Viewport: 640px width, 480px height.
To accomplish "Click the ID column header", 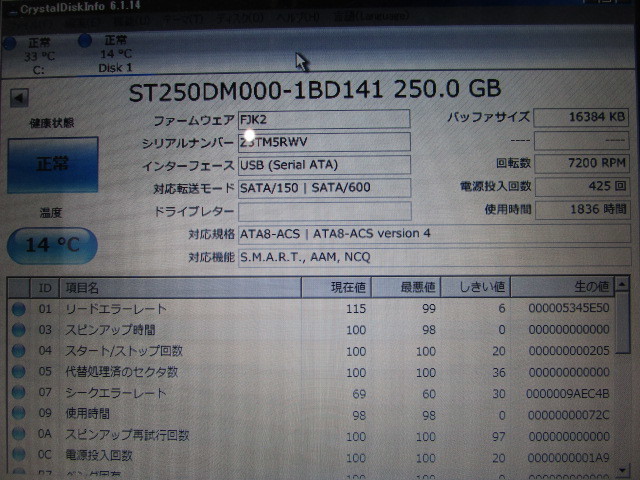I will tap(45, 288).
